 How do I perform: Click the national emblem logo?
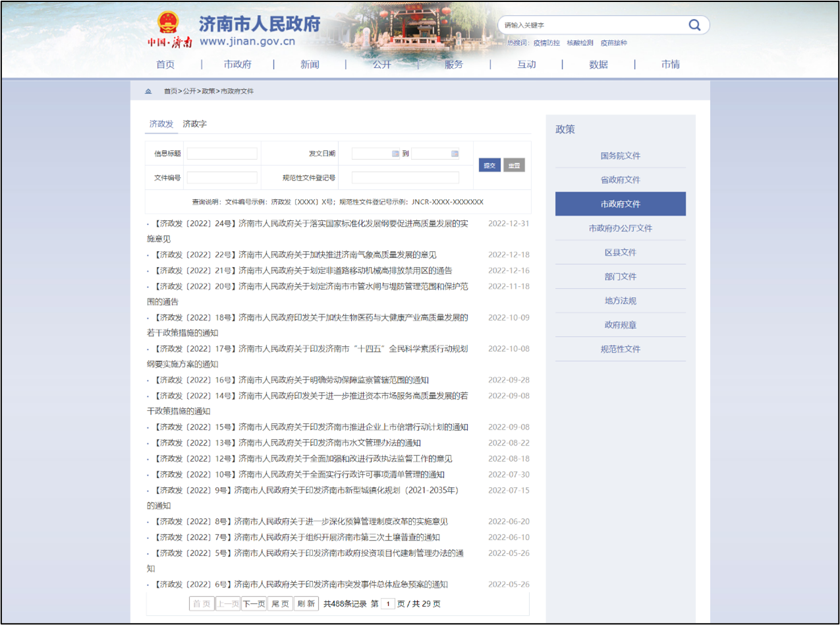pyautogui.click(x=168, y=23)
